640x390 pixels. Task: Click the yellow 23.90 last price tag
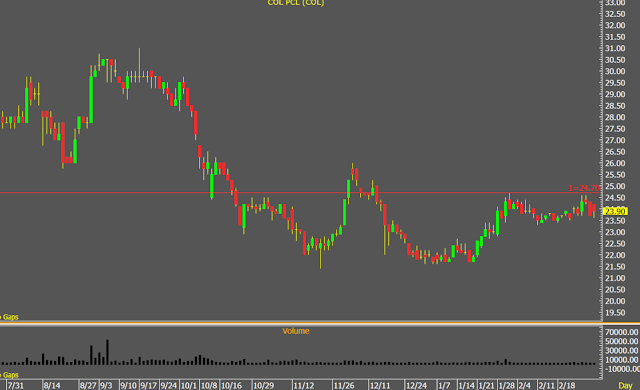coord(615,211)
